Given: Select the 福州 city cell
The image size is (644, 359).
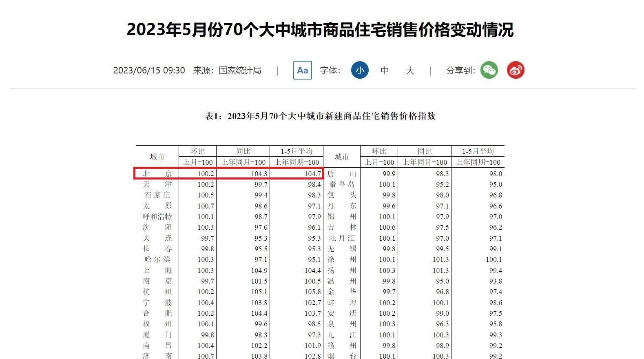Looking at the screenshot, I should click(x=157, y=324).
